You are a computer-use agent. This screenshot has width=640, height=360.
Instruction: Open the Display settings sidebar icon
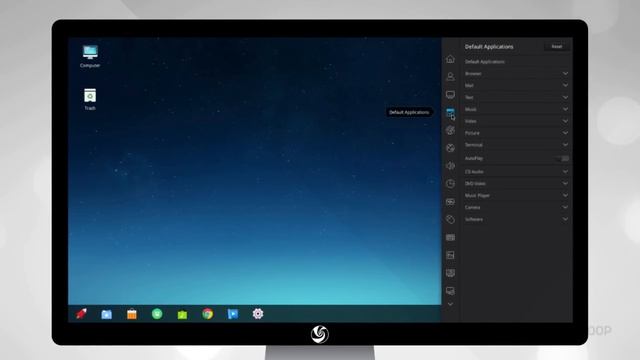point(450,95)
